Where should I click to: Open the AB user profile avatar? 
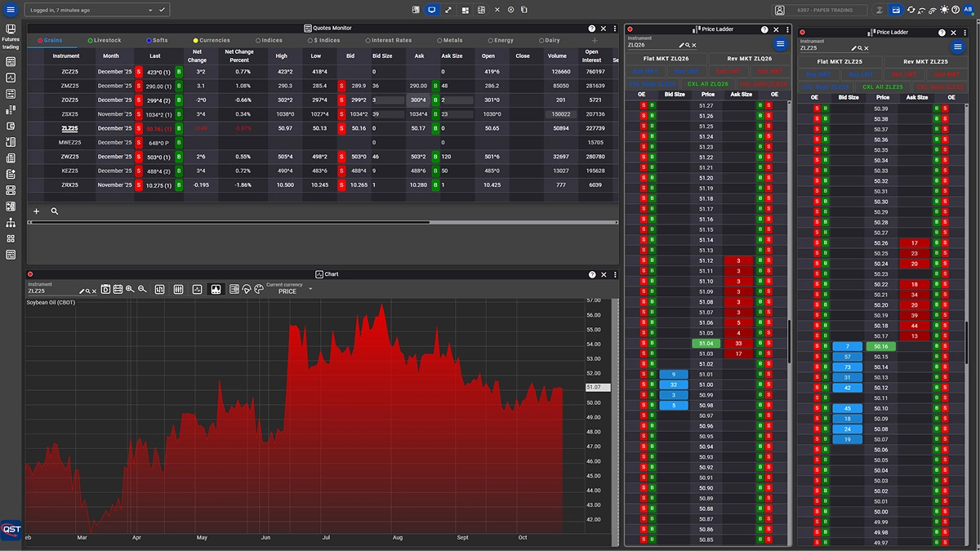point(969,10)
